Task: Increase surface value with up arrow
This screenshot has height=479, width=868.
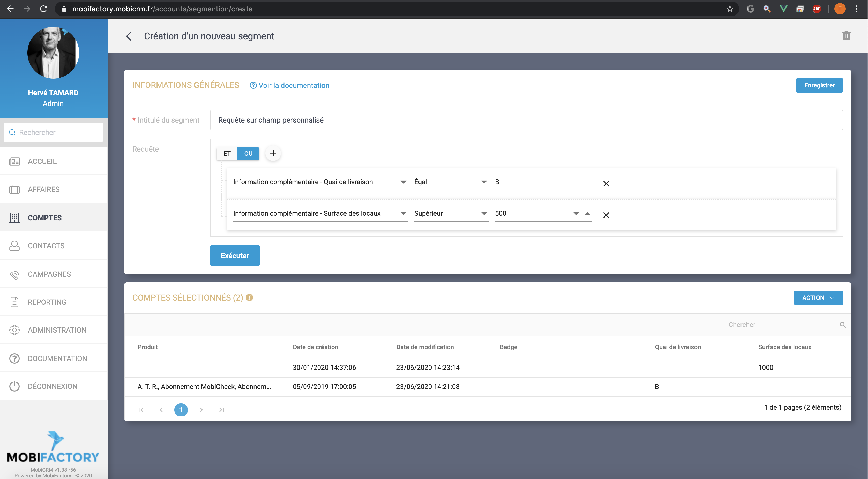Action: 588,214
